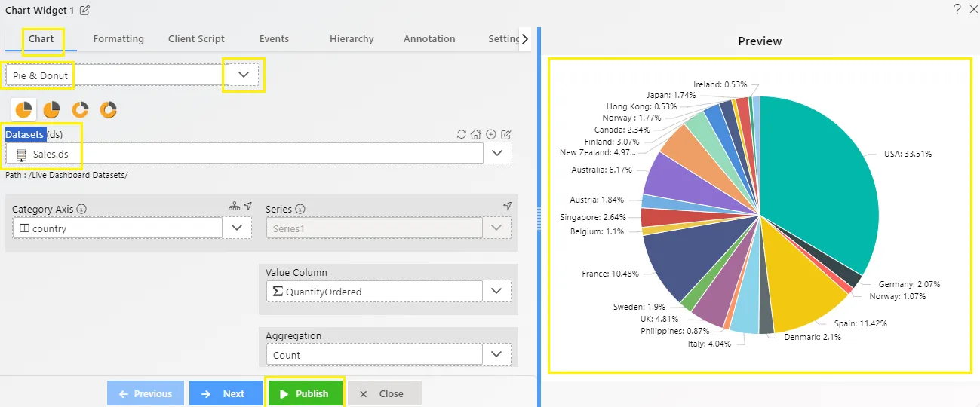Viewport: 980px width, 407px height.
Task: Select the full pie chart type icon
Action: tap(24, 110)
